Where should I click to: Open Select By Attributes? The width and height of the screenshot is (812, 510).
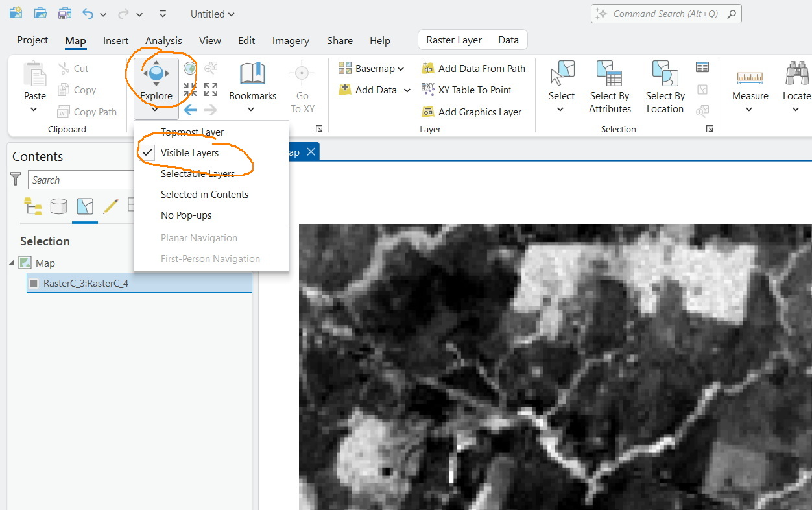(x=610, y=88)
